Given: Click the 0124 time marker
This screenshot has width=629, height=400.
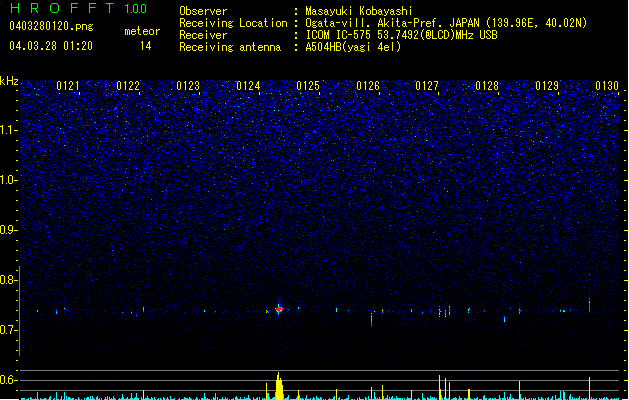Looking at the screenshot, I should point(248,86).
